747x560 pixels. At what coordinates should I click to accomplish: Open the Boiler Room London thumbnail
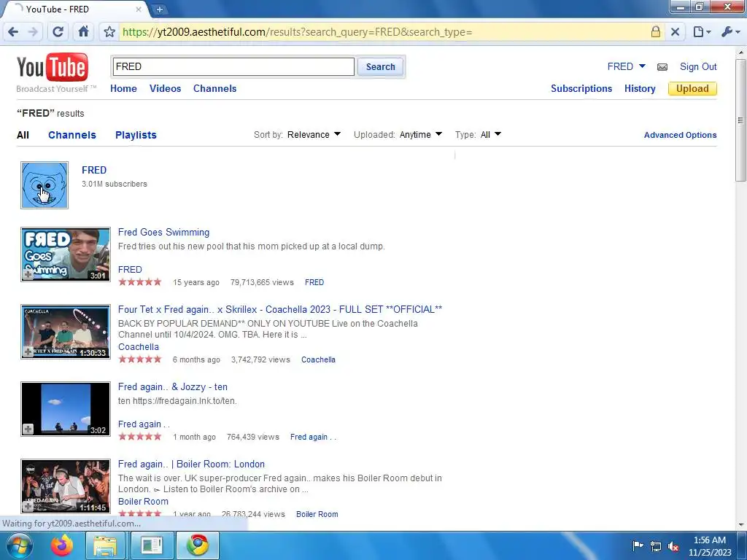65,486
